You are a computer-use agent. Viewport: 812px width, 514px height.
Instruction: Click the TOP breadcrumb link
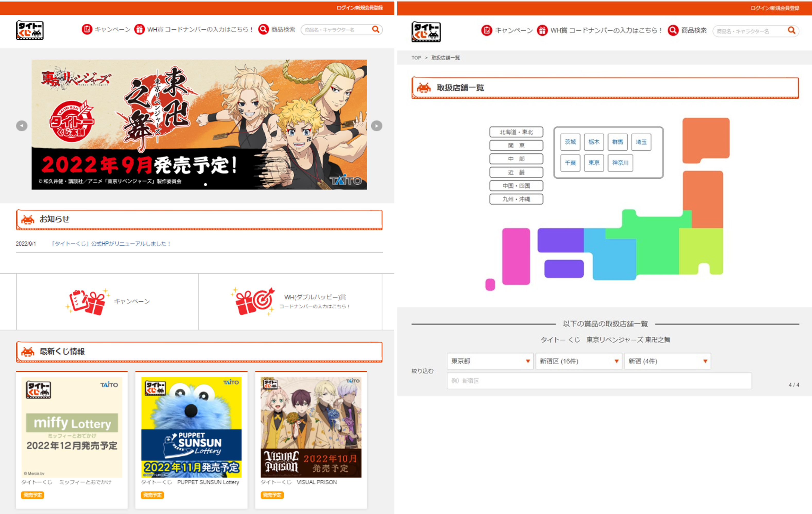[416, 58]
